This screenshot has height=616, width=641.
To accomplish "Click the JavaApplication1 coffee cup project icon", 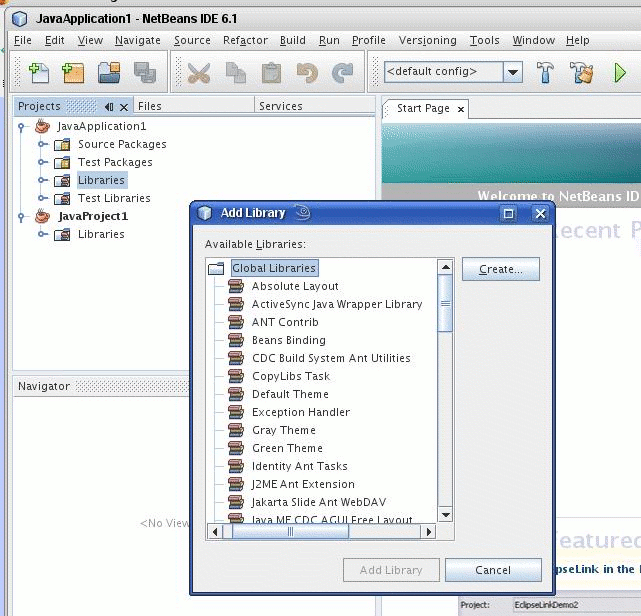I will click(43, 126).
